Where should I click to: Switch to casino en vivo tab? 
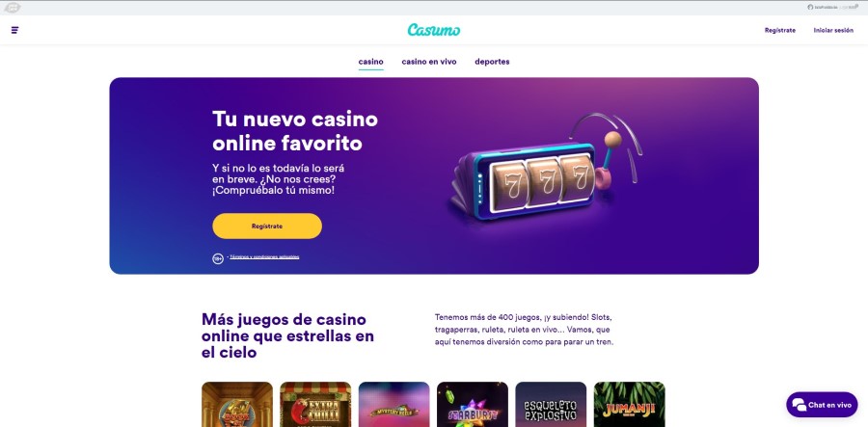click(429, 62)
